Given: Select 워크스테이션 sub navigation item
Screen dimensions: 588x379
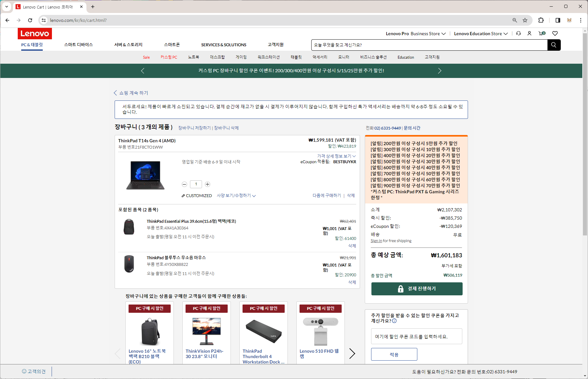Looking at the screenshot, I should (x=269, y=57).
